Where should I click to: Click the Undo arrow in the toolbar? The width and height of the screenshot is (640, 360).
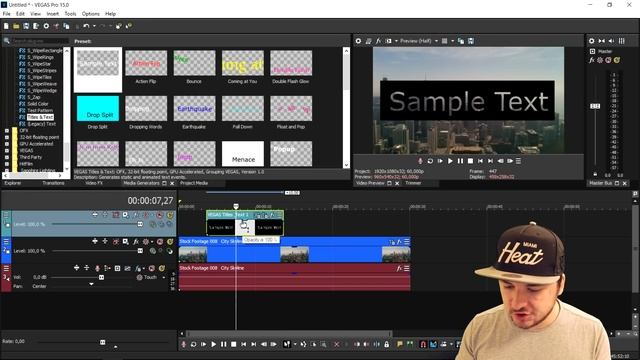click(x=86, y=26)
